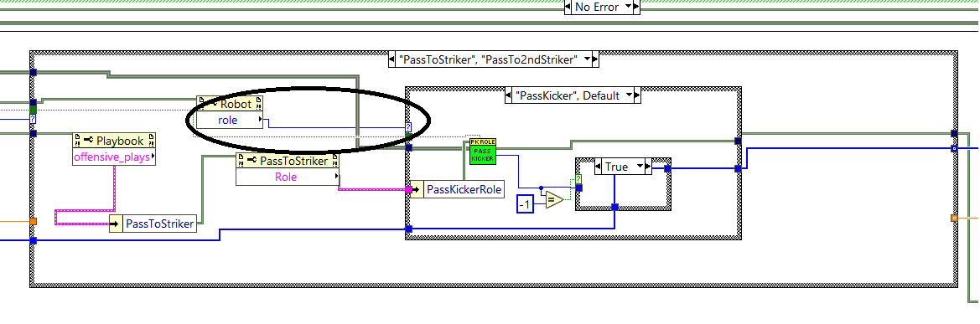980x324 pixels.
Task: Go to next case after PassToStriker
Action: click(x=595, y=60)
